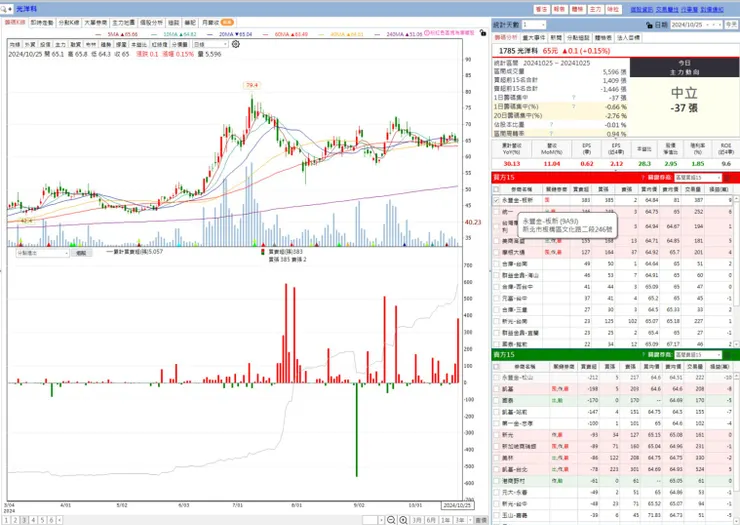
Task: Toggle the lock icon beside the MA legend
Action: pyautogui.click(x=482, y=33)
